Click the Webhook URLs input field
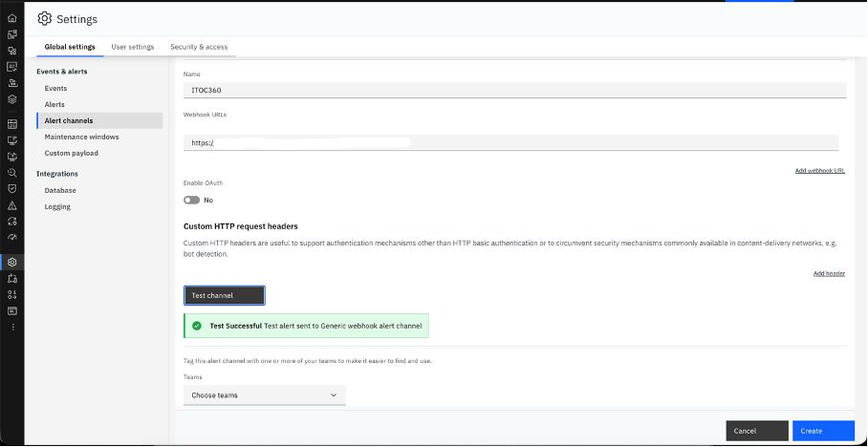Viewport: 868px width, 447px height. pos(510,142)
